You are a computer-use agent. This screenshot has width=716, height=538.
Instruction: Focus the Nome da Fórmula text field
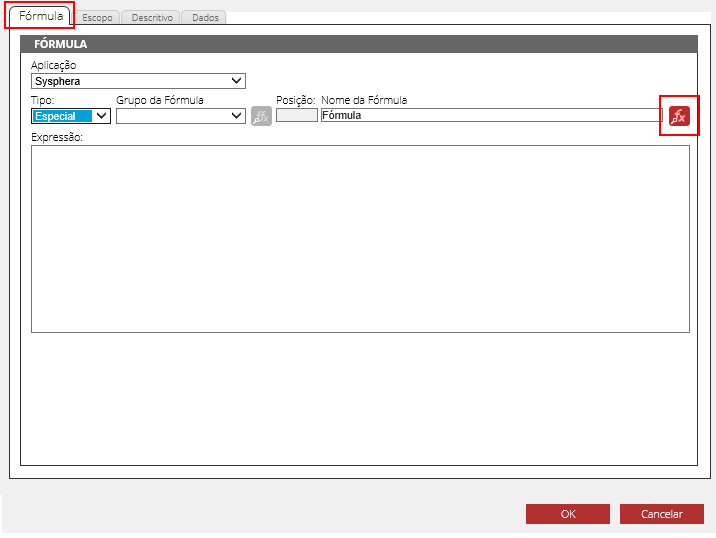click(491, 115)
